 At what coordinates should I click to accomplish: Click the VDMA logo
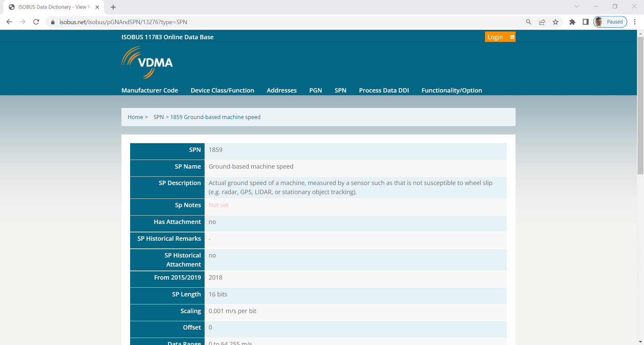pyautogui.click(x=147, y=63)
